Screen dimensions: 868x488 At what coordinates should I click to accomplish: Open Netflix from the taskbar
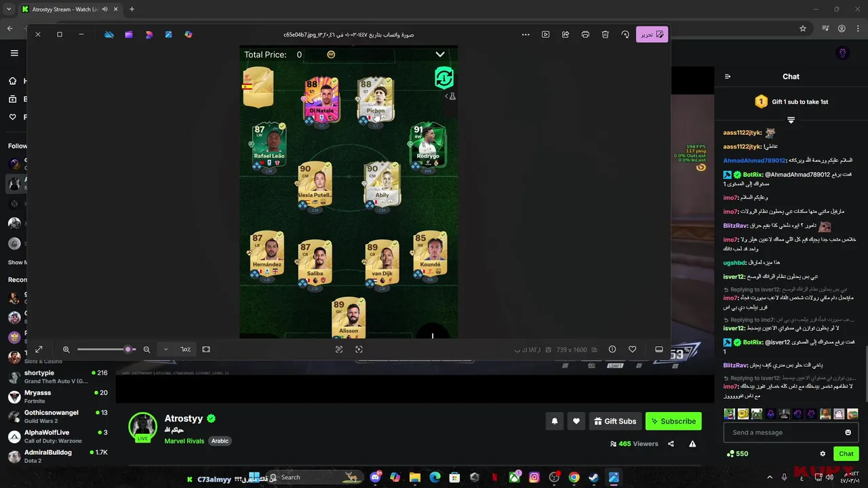[494, 477]
